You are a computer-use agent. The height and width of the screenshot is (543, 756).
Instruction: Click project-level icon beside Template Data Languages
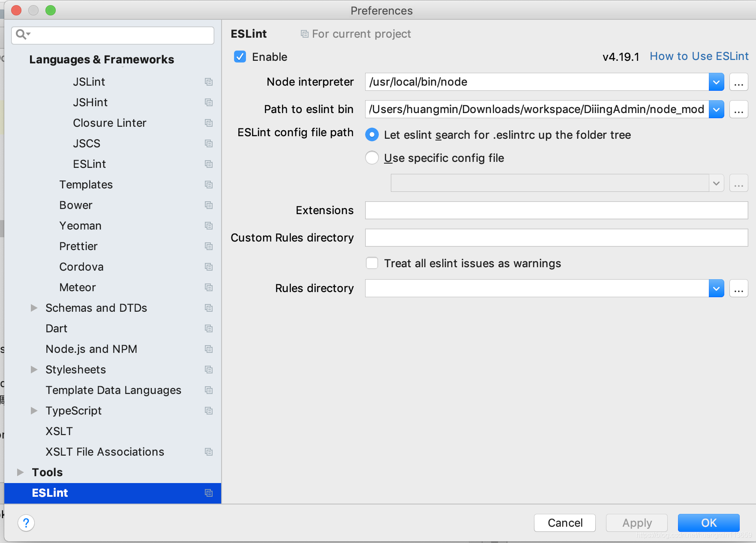[209, 390]
